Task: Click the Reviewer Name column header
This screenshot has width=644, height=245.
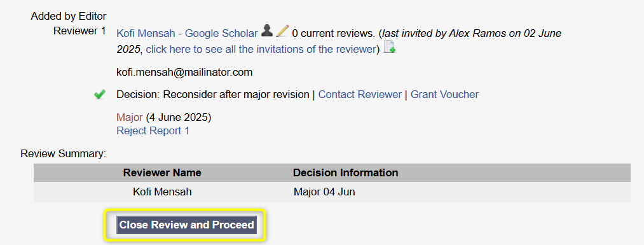Action: pyautogui.click(x=162, y=172)
